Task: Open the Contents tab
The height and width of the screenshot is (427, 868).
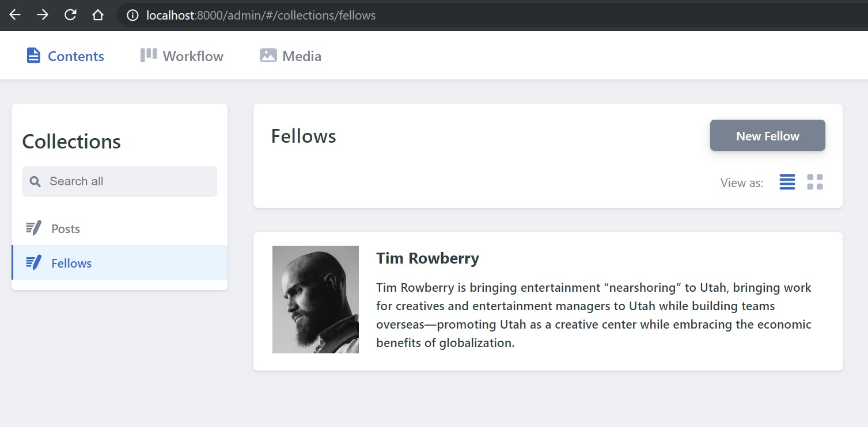Action: coord(65,56)
